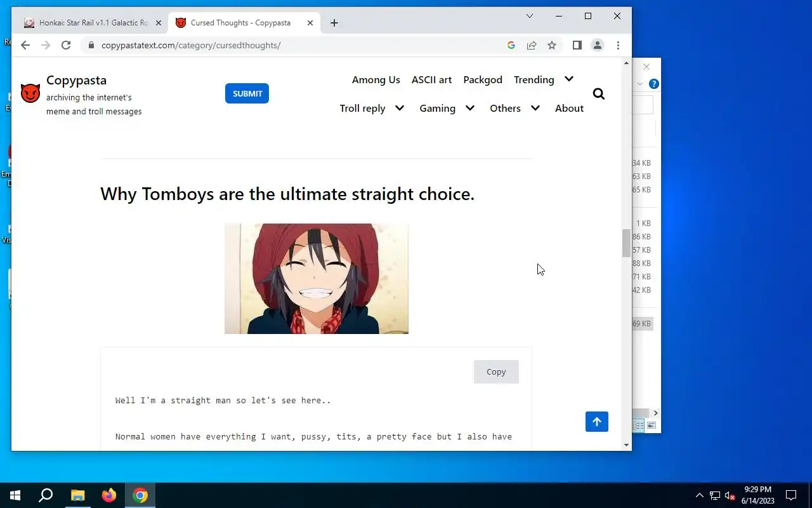Expand ribbon chevron in background window

tap(640, 84)
